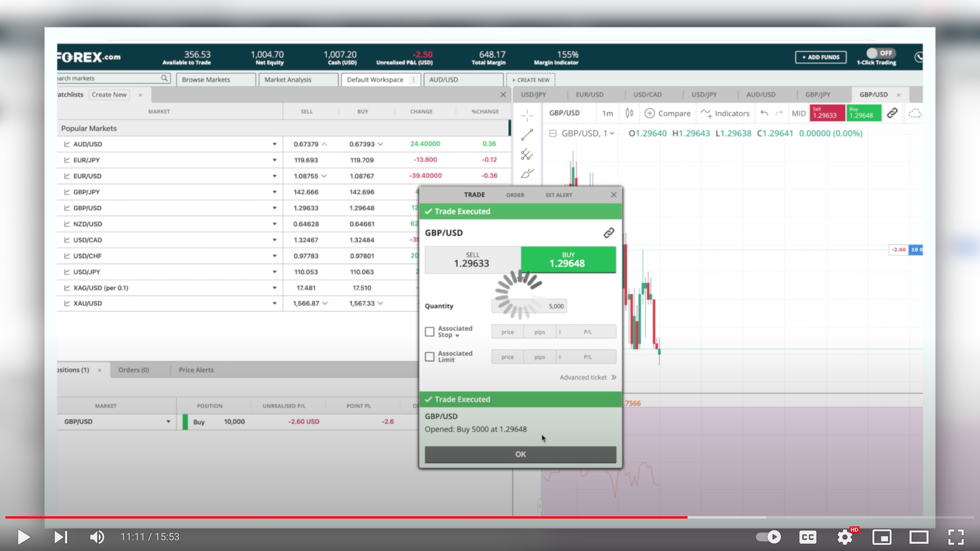The image size is (980, 551).
Task: Toggle the YouTube autoplay switch
Action: pos(768,537)
